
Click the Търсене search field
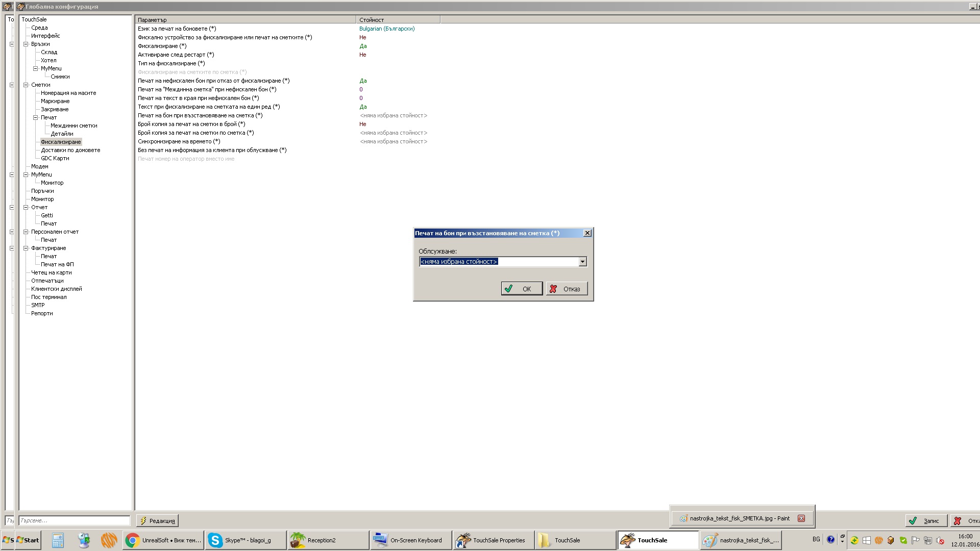click(75, 521)
